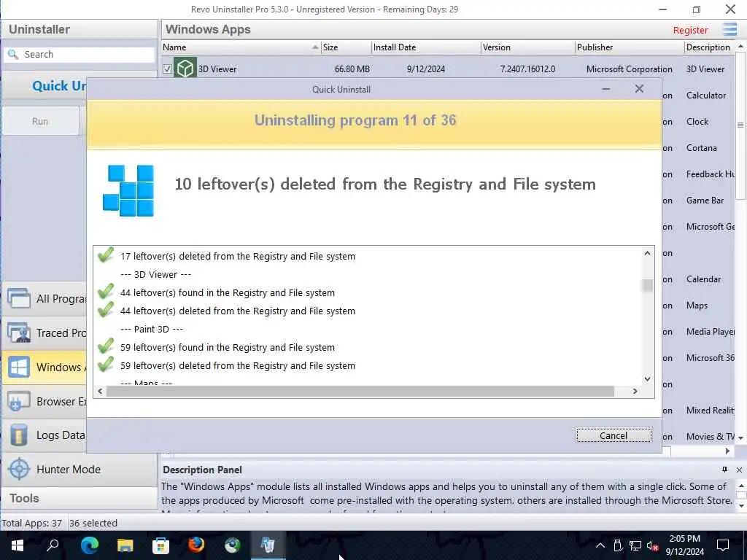The height and width of the screenshot is (560, 747).
Task: Sort by Publisher column
Action: pyautogui.click(x=630, y=47)
